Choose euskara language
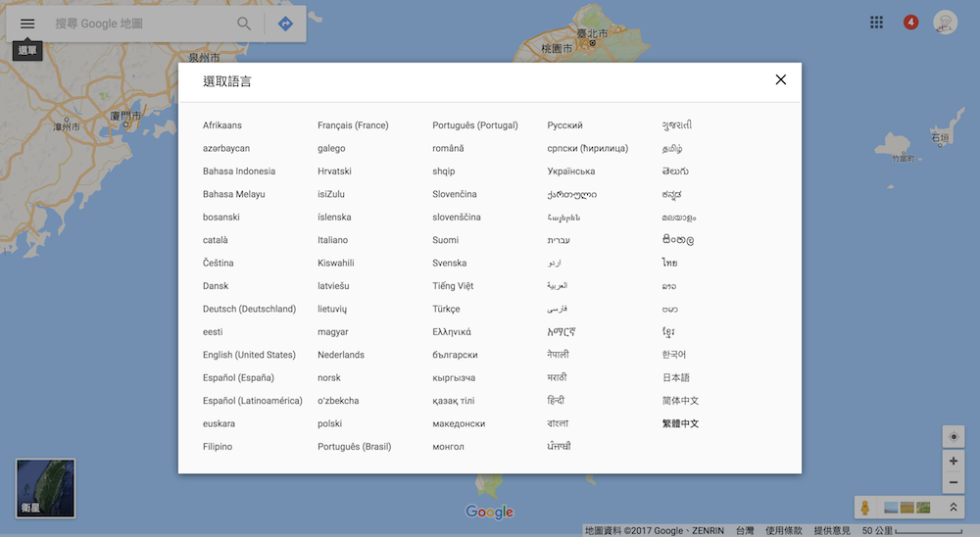This screenshot has width=980, height=537. pyautogui.click(x=219, y=423)
